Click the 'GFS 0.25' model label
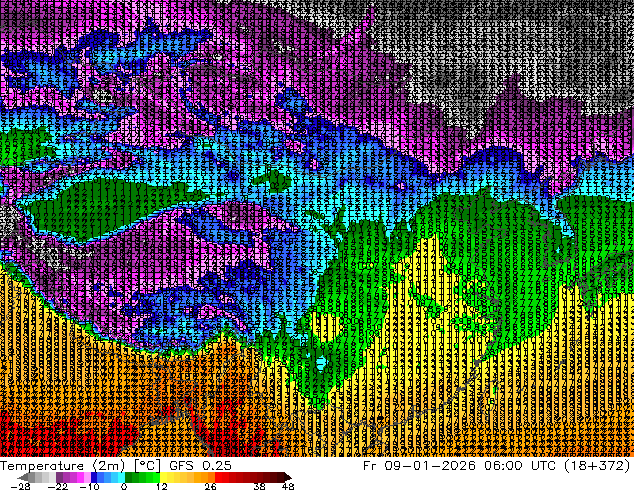The image size is (634, 490). [201, 466]
